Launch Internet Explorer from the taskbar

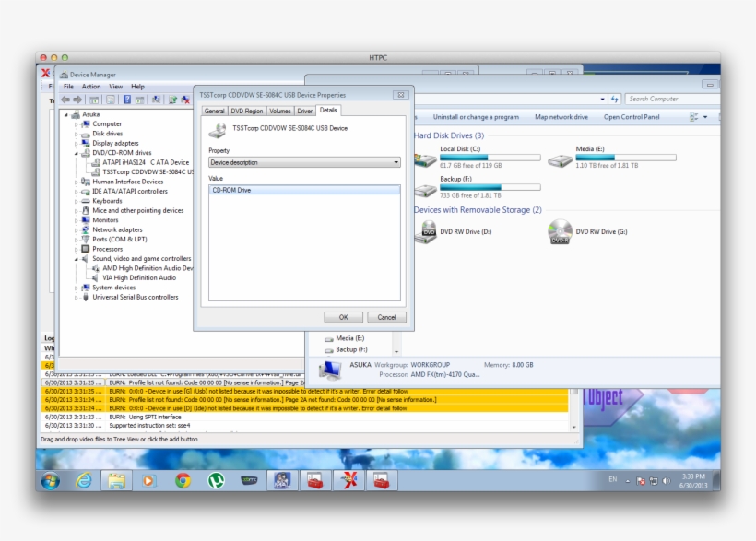[83, 480]
